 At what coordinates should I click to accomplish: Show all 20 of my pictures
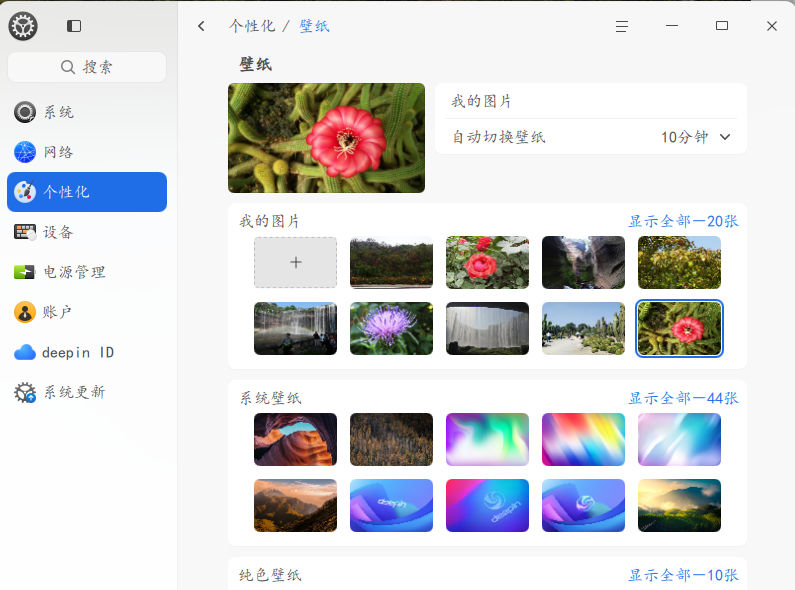click(683, 221)
